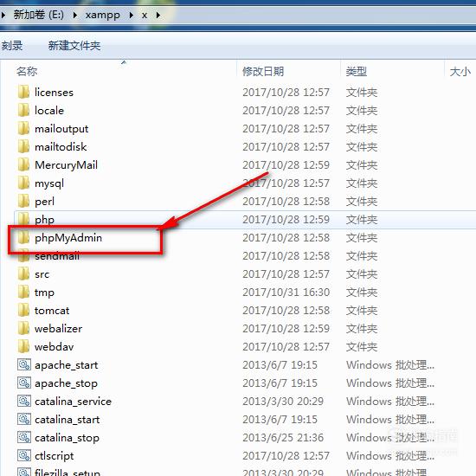This screenshot has height=476, width=476.
Task: Select the apache_start file name
Action: coord(66,365)
